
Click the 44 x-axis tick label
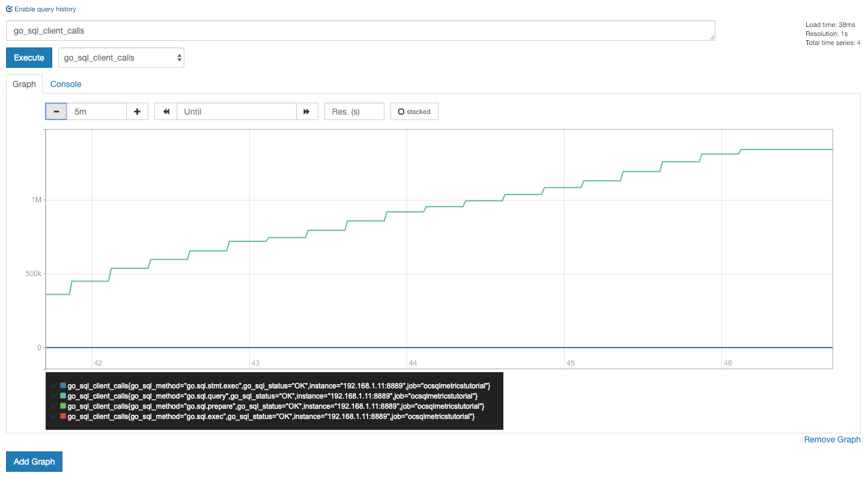tap(413, 363)
